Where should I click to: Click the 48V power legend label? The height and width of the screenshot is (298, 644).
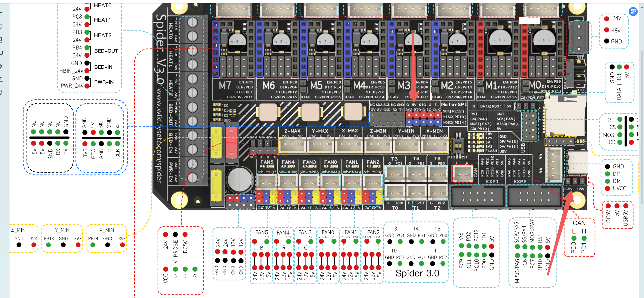tap(616, 30)
